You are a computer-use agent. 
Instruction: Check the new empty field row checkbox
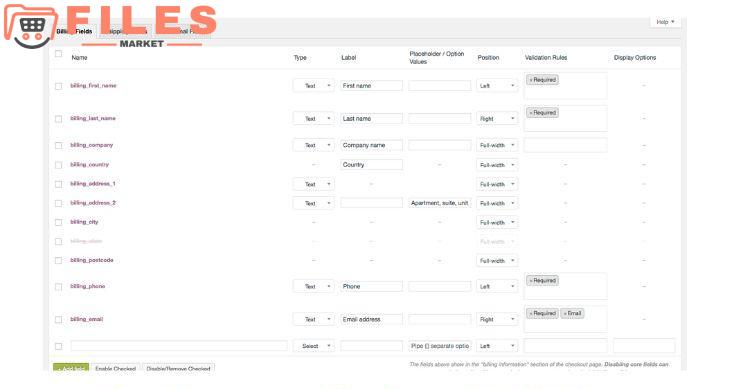tap(58, 346)
